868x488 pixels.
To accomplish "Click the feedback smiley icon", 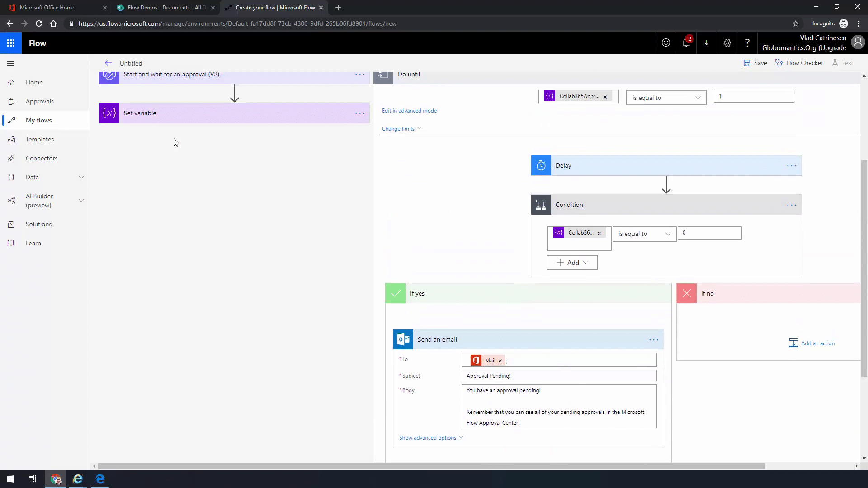I will [666, 43].
